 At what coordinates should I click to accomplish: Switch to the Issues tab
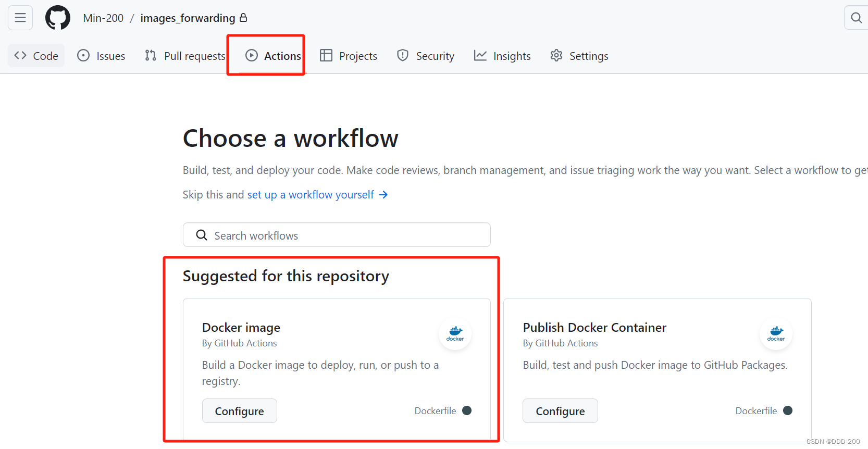point(101,56)
